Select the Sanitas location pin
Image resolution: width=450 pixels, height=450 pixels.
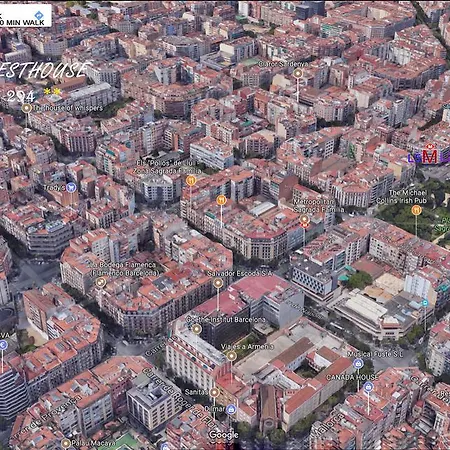(x=214, y=392)
